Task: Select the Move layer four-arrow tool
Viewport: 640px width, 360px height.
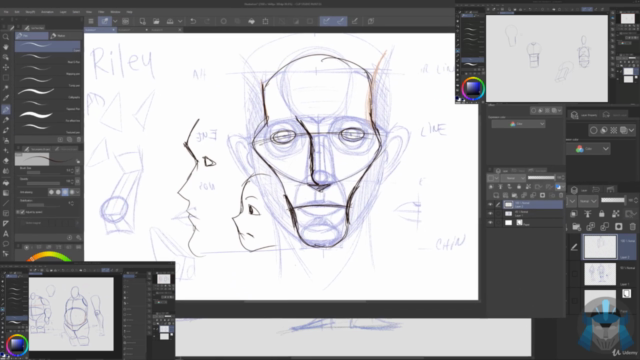Action: tap(6, 67)
